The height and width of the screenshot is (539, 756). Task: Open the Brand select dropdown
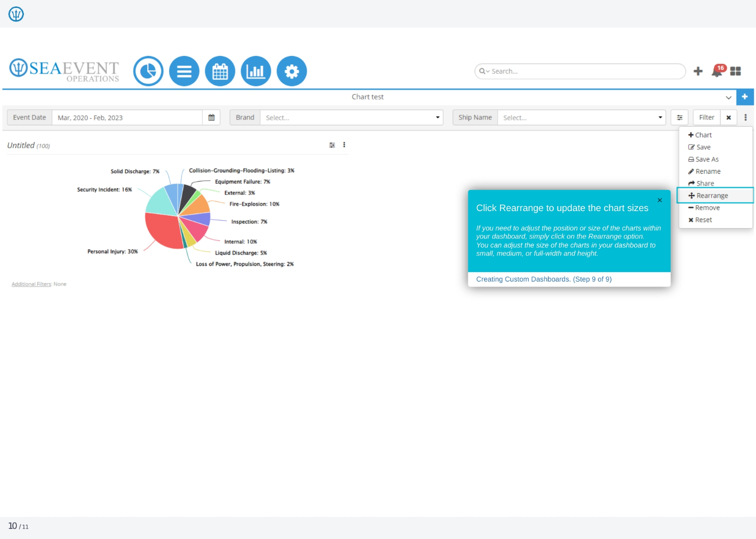pos(351,118)
